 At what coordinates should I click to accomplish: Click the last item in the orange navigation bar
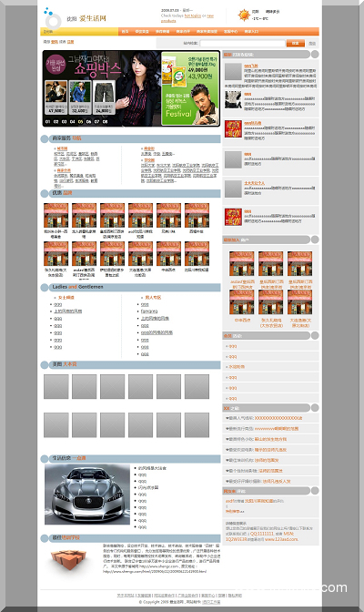pyautogui.click(x=251, y=32)
